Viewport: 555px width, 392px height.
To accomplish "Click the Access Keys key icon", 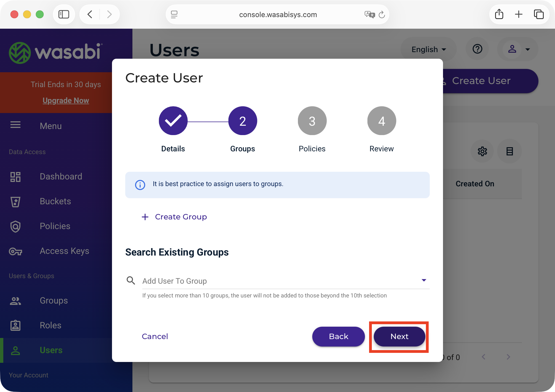I will 15,251.
